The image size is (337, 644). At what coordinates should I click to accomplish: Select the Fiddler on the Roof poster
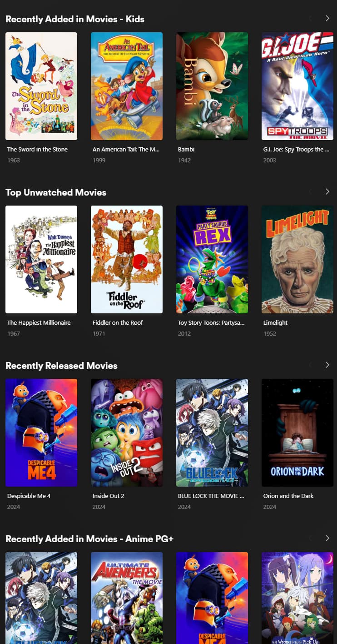tap(127, 259)
